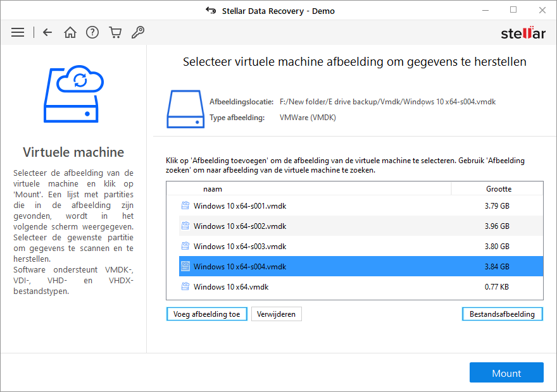Click the file icon of Windows 10 x64.vmdk
Image resolution: width=557 pixels, height=392 pixels.
coord(185,286)
